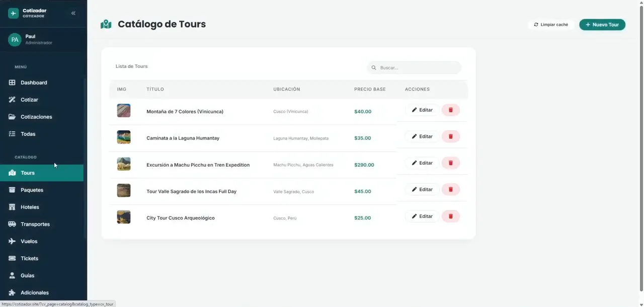This screenshot has width=644, height=307.
Task: Click the Nuevo Tour button
Action: (602, 25)
